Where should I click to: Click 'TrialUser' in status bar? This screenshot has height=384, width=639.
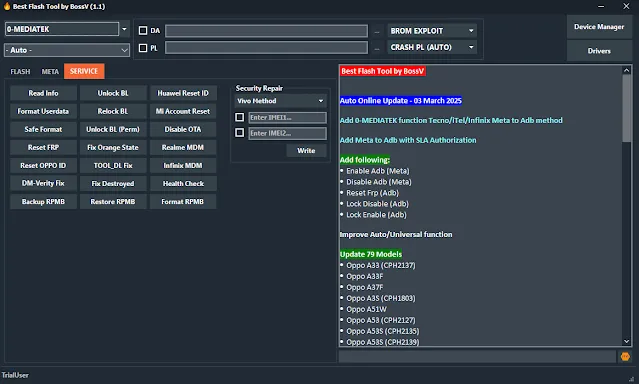[x=15, y=375]
